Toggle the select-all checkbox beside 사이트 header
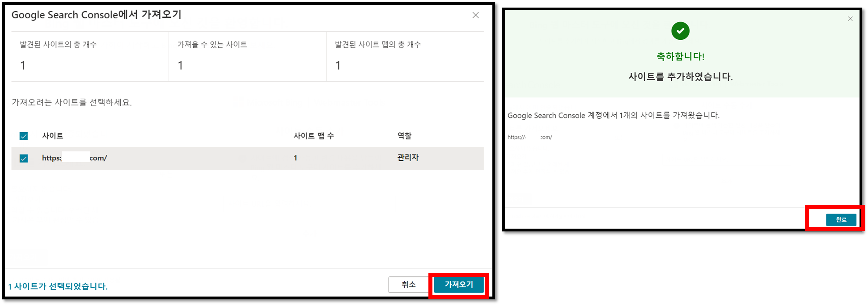This screenshot has height=305, width=868. (x=24, y=136)
